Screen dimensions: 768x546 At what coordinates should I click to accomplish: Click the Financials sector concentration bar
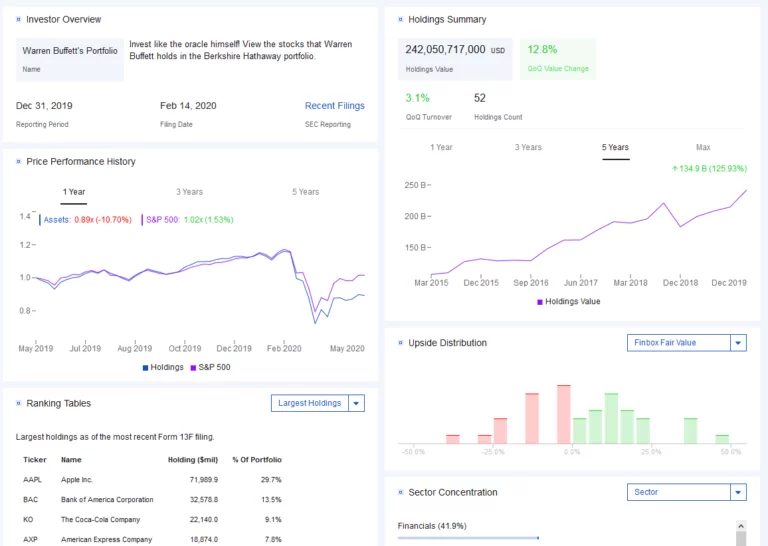pos(467,538)
